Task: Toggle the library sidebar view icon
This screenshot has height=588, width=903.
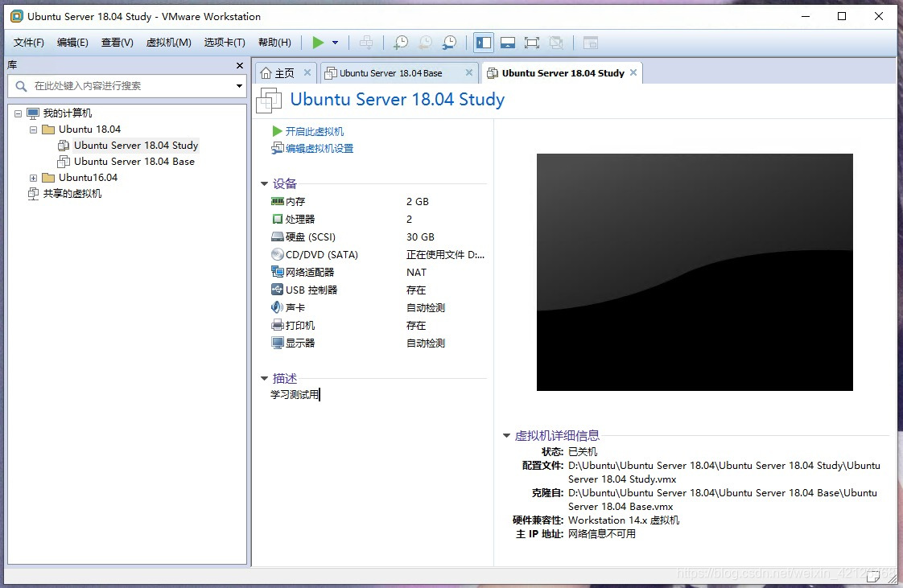Action: pos(483,43)
